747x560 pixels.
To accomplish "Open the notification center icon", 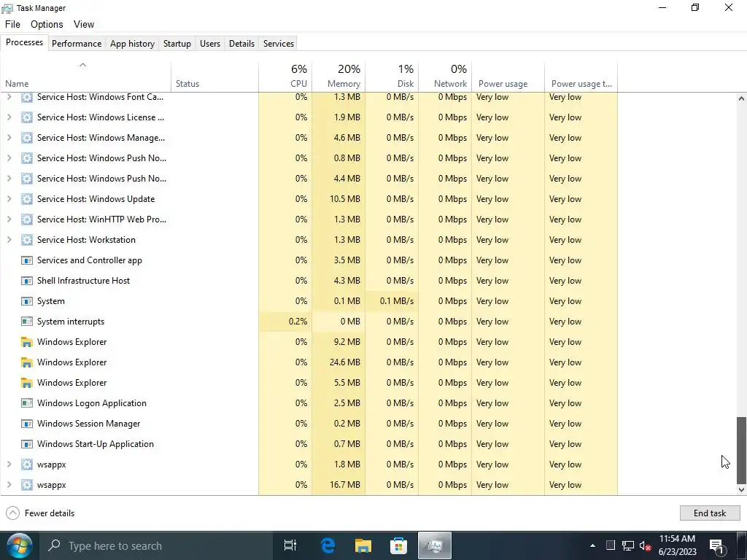I will (716, 546).
